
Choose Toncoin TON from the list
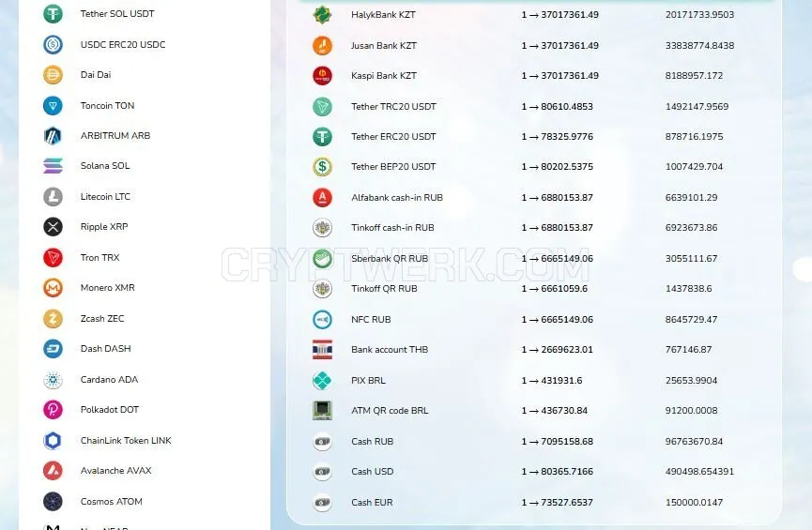tap(107, 106)
